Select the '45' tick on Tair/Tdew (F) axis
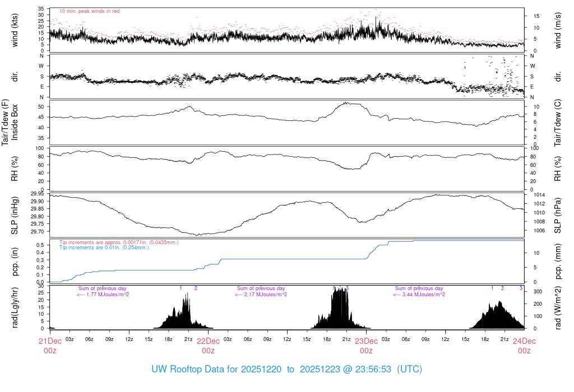 41,118
